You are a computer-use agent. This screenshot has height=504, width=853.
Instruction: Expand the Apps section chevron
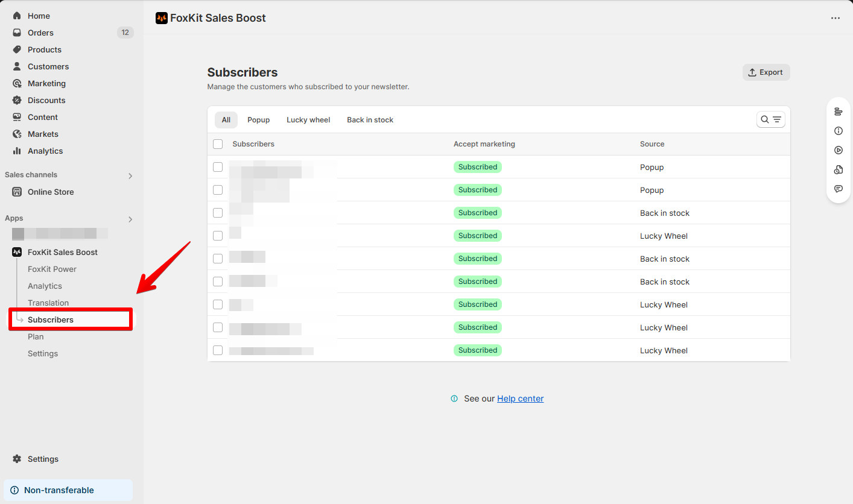(x=130, y=219)
